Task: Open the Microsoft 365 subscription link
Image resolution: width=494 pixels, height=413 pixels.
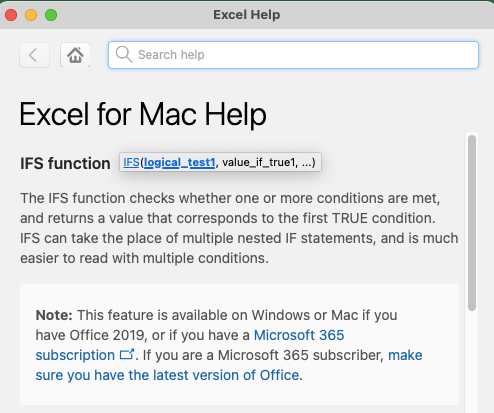Action: 190,345
